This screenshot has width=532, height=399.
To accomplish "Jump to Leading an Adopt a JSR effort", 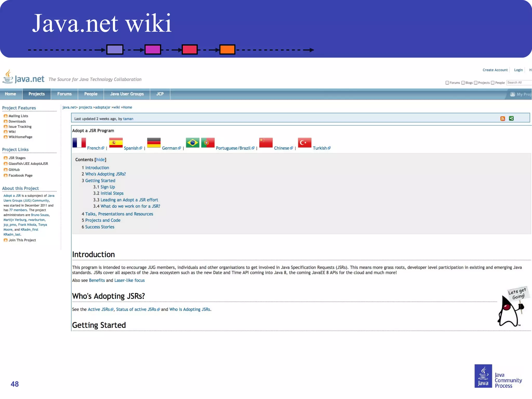I will pyautogui.click(x=129, y=200).
